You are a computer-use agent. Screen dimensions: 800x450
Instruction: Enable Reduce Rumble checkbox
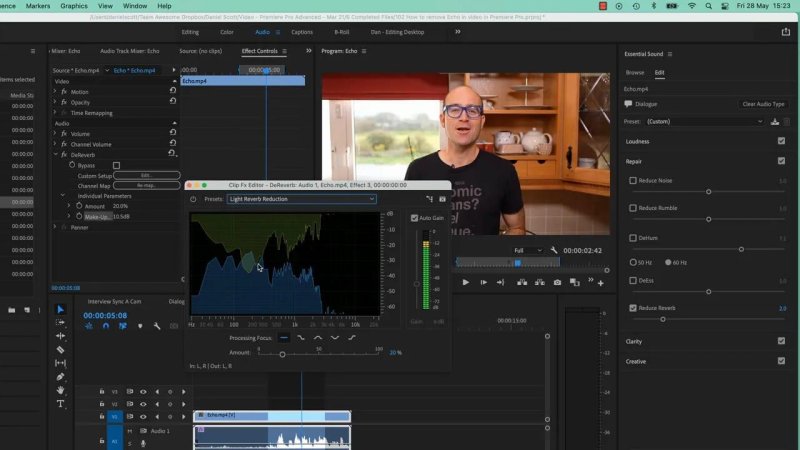(633, 208)
